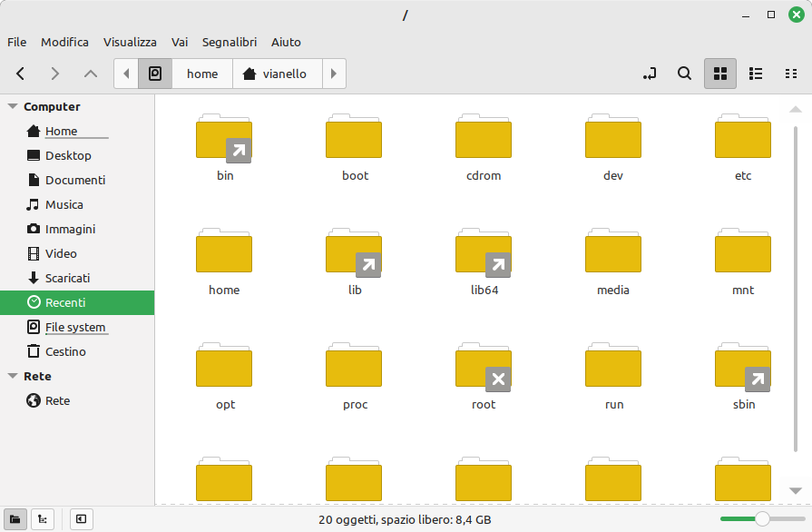Open Scaricati in sidebar
This screenshot has width=812, height=532.
pyautogui.click(x=77, y=278)
